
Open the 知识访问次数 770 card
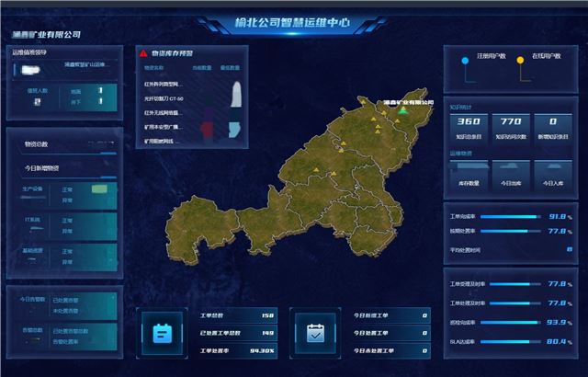[511, 128]
